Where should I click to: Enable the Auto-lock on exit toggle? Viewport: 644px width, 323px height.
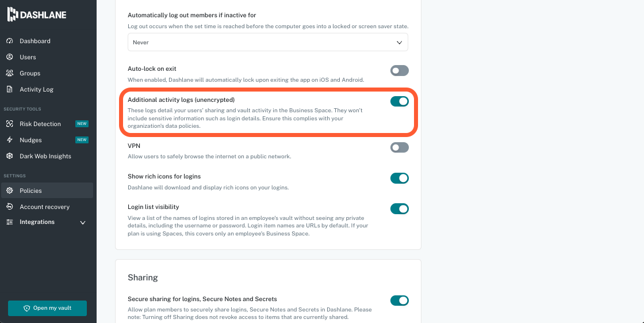399,71
